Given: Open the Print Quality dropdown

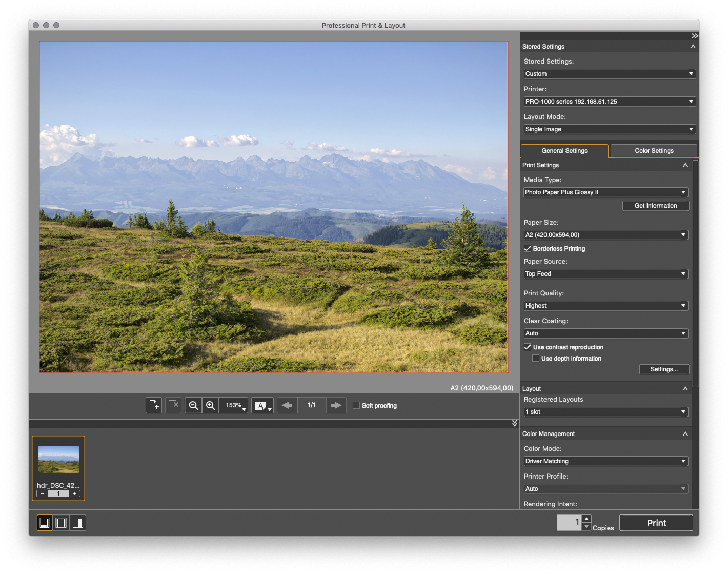Looking at the screenshot, I should 605,306.
